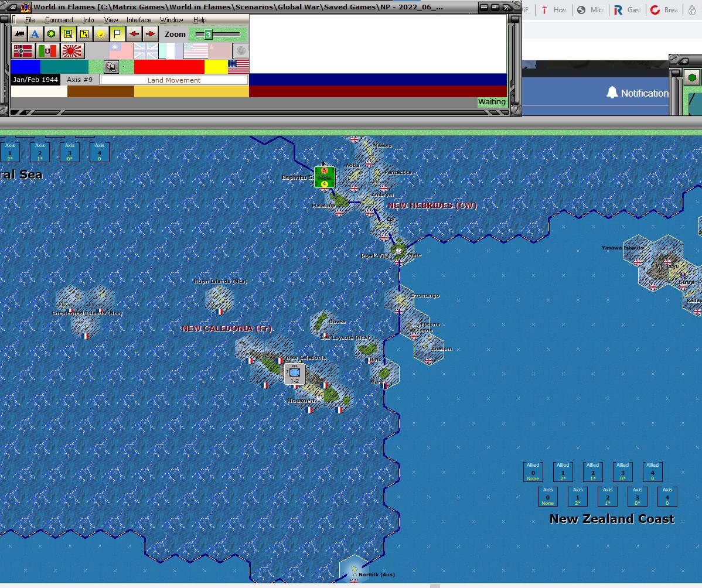Open the Command menu

coord(59,20)
